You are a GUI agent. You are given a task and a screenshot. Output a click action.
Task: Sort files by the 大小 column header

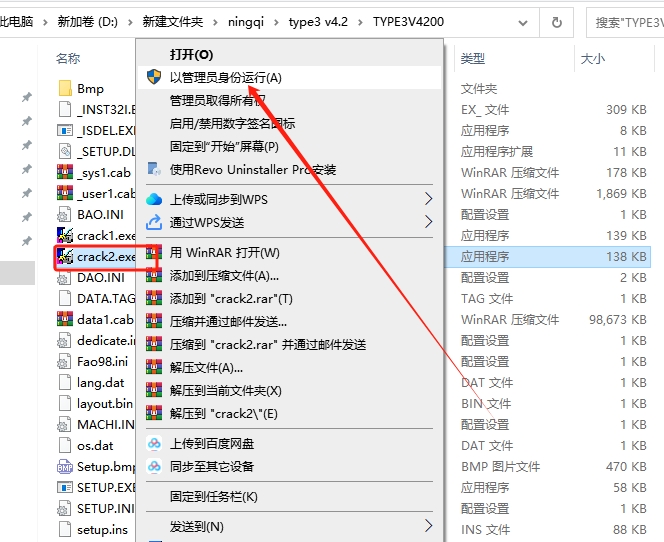coord(592,59)
